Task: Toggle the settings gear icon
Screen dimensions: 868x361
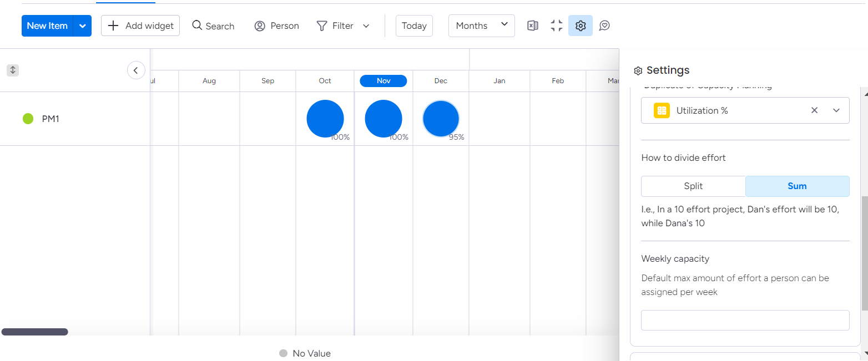Action: (581, 26)
